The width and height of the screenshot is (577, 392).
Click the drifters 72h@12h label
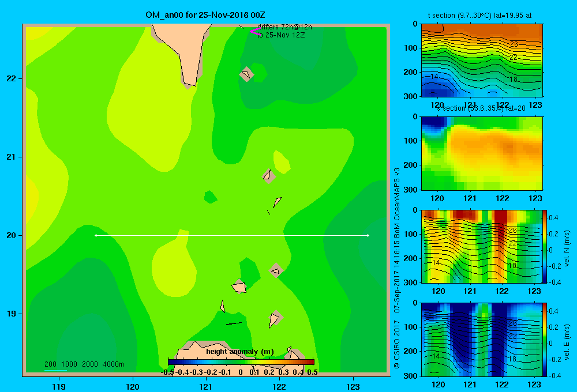[x=284, y=27]
